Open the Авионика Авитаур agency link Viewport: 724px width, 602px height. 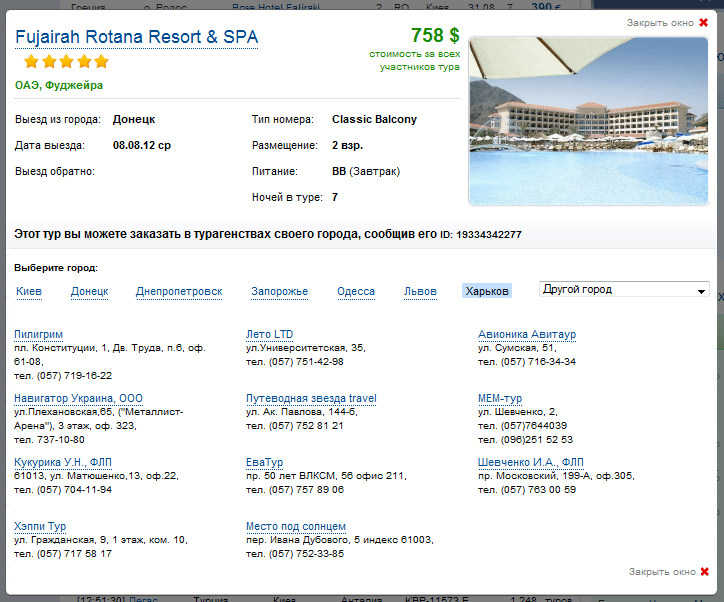tap(527, 334)
